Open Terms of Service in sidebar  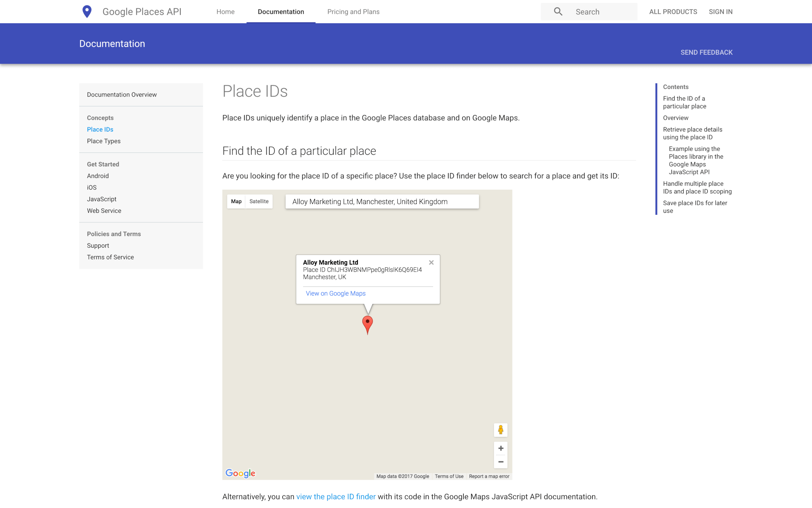coord(110,257)
